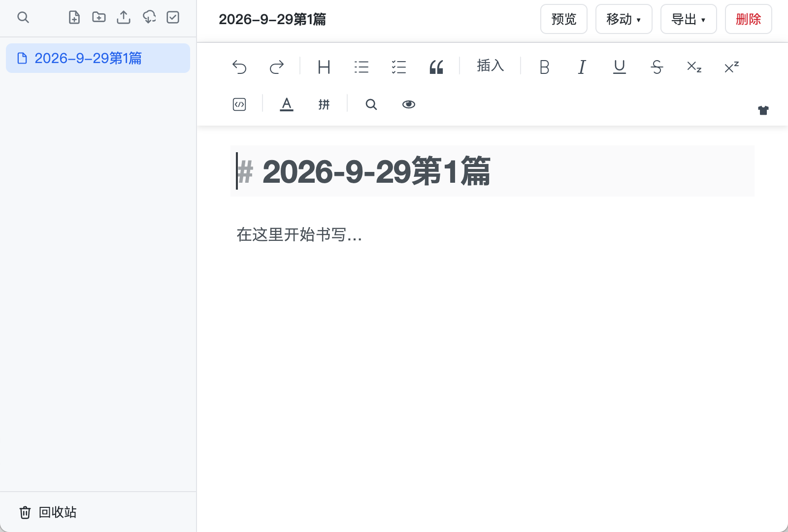Click the note title in header bar
Screen dimensions: 788x532
pyautogui.click(x=272, y=19)
